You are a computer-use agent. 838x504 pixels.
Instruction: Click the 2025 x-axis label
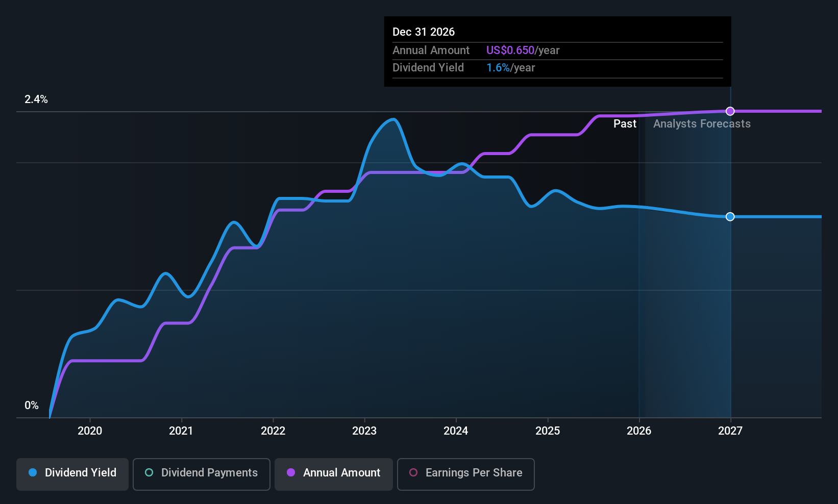pyautogui.click(x=548, y=431)
